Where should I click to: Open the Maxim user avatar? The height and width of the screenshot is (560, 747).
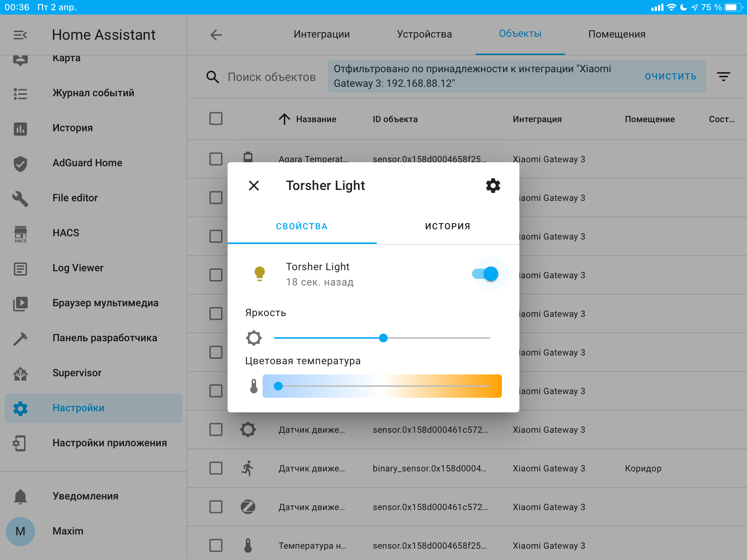[20, 531]
